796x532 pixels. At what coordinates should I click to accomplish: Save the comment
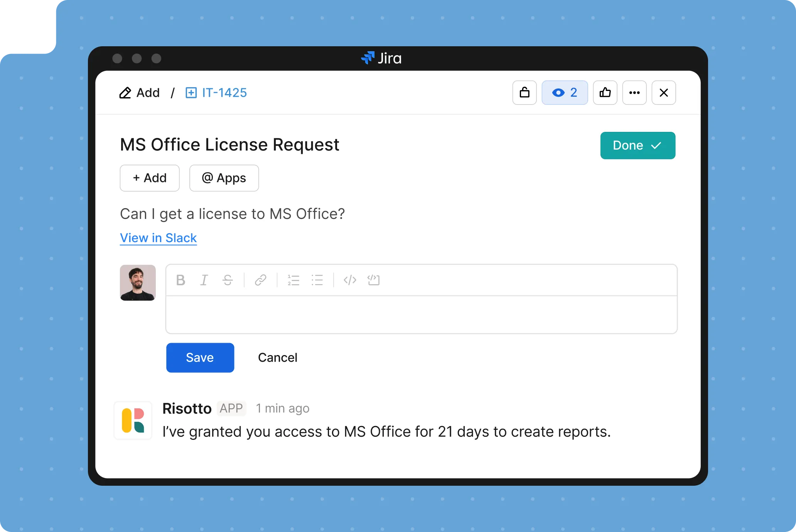pos(200,357)
